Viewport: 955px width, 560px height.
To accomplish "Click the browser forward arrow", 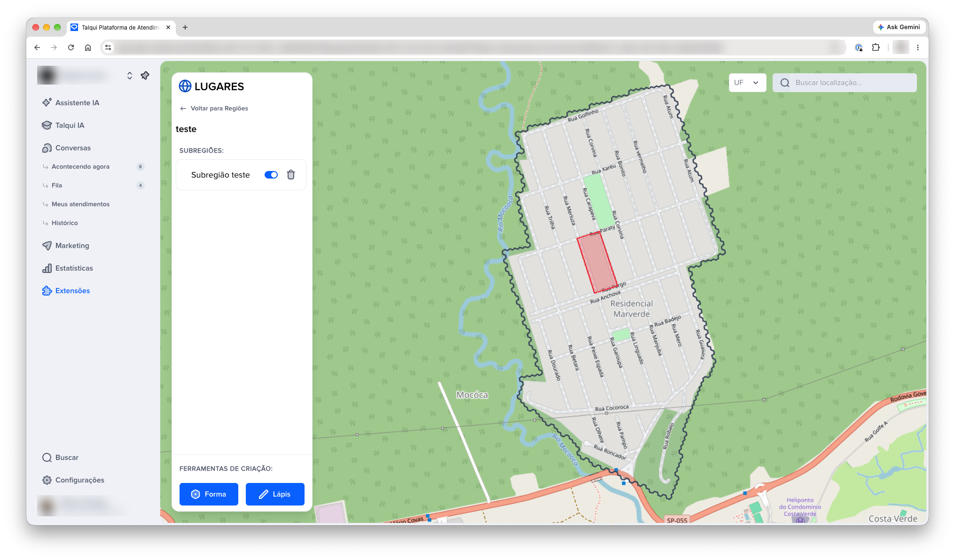I will click(x=54, y=47).
